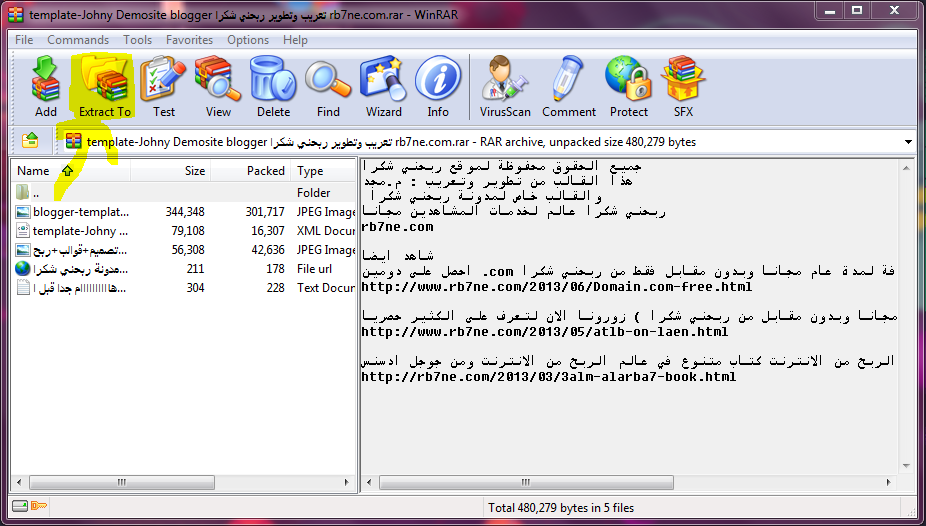The height and width of the screenshot is (526, 926).
Task: Open the Commands menu
Action: coord(78,40)
